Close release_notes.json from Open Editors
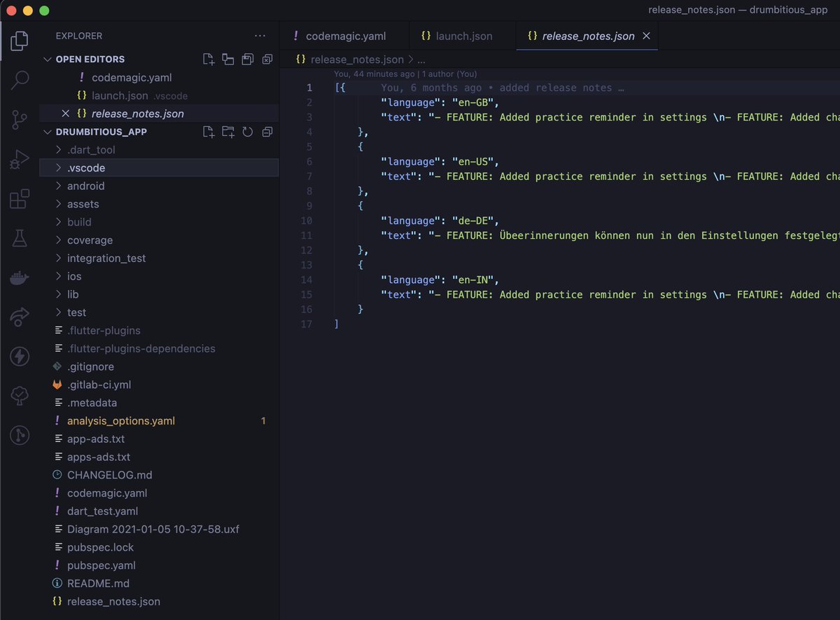This screenshot has width=840, height=620. click(x=65, y=113)
